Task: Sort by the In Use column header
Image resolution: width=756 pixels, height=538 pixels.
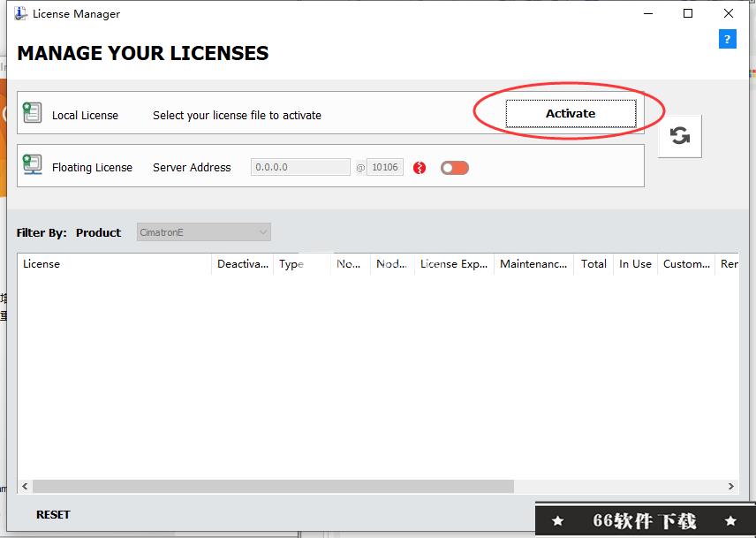Action: (636, 264)
